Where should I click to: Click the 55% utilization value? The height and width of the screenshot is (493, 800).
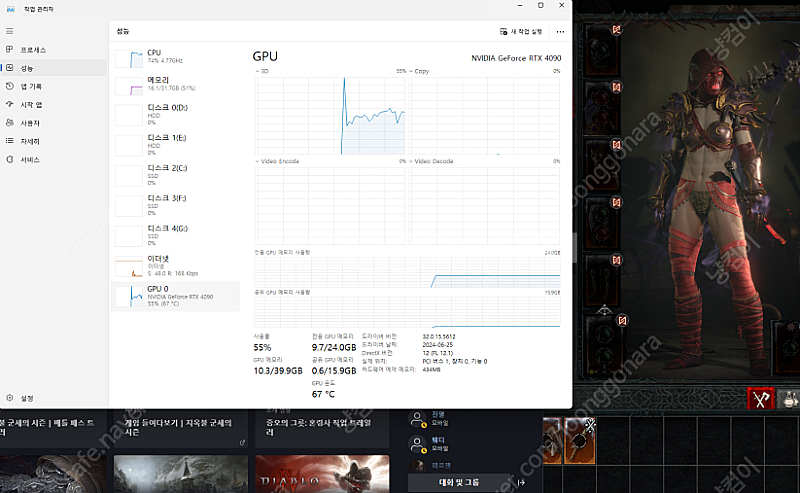(x=262, y=348)
